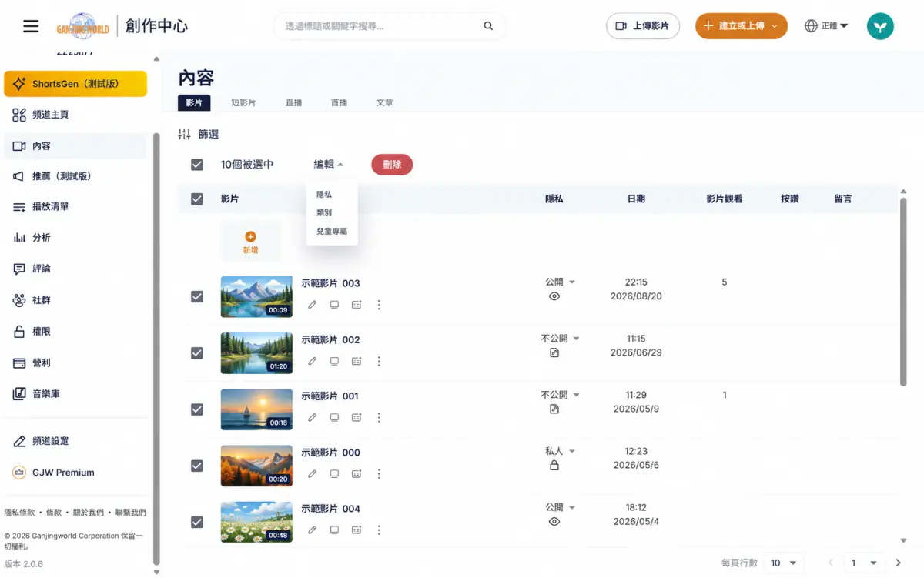Viewport: 924px width, 578px height.
Task: Open the monitor icon for 示範影片 004
Action: tap(334, 530)
